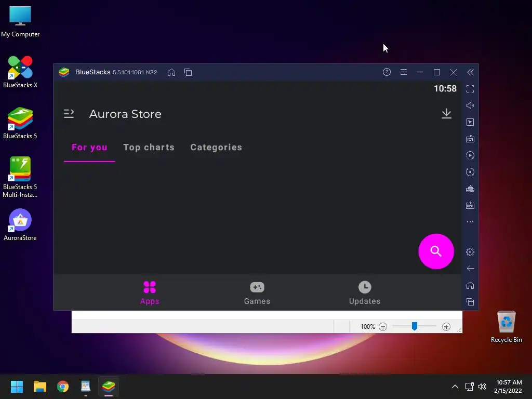This screenshot has width=532, height=399.
Task: Open the BlueStacks help icon
Action: 387,72
